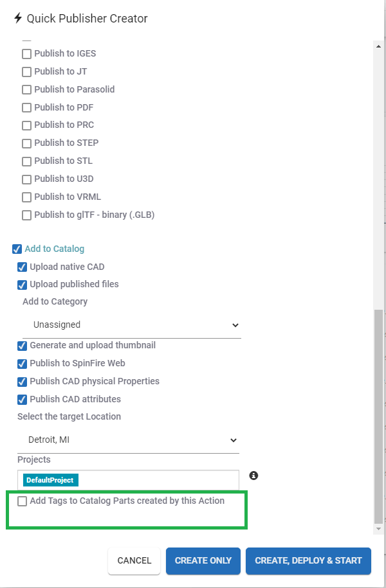Toggle Publish to SpinFire Web
The height and width of the screenshot is (588, 386).
click(x=22, y=363)
